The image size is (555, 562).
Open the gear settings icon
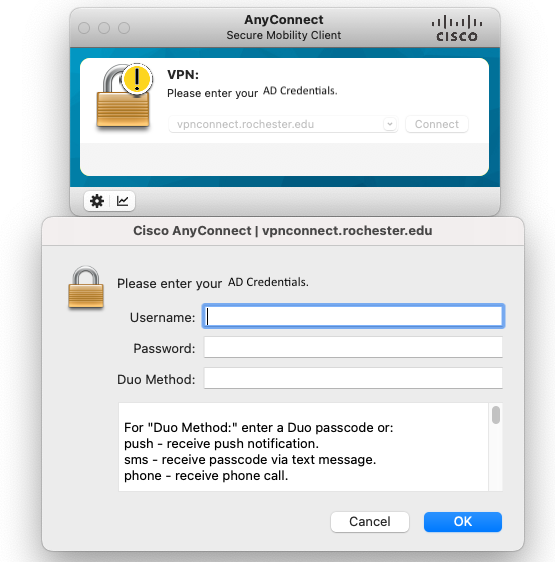97,201
